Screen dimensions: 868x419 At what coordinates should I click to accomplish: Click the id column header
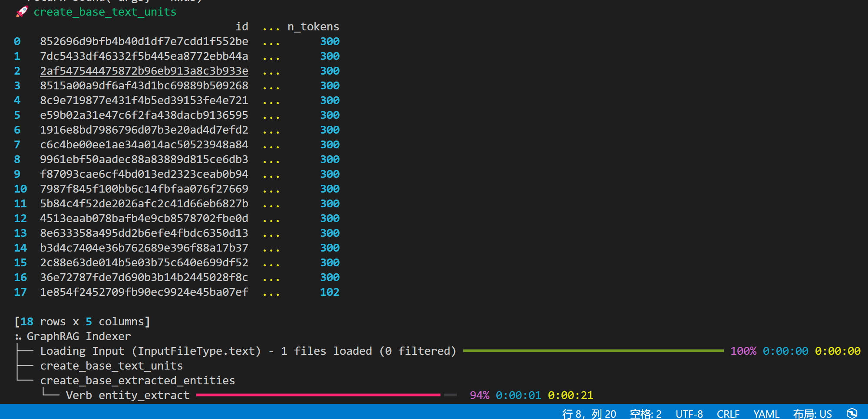242,26
